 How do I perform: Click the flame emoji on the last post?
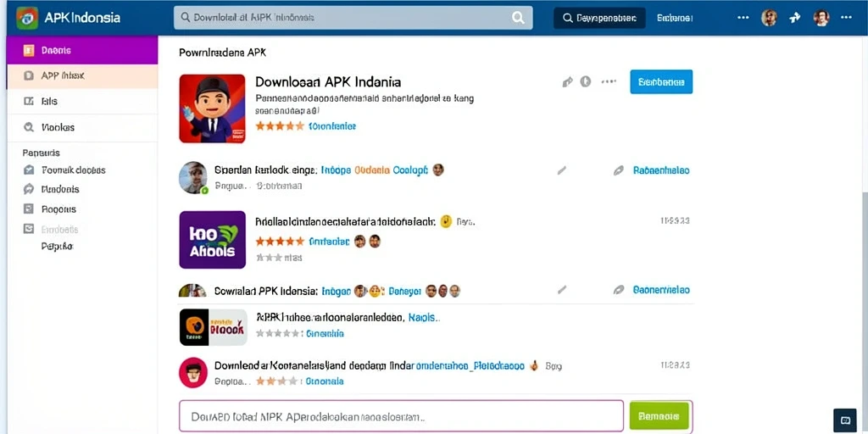tap(534, 365)
